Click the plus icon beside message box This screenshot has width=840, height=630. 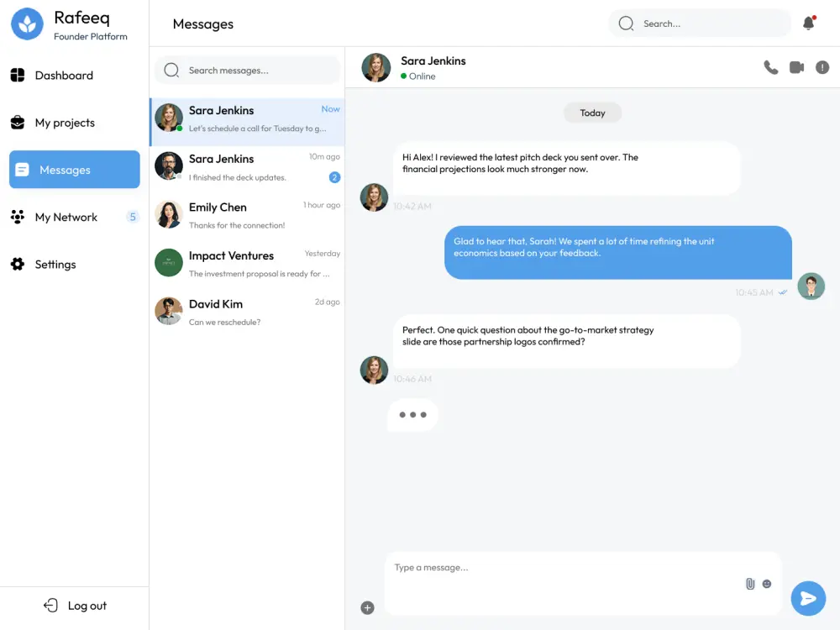367,607
